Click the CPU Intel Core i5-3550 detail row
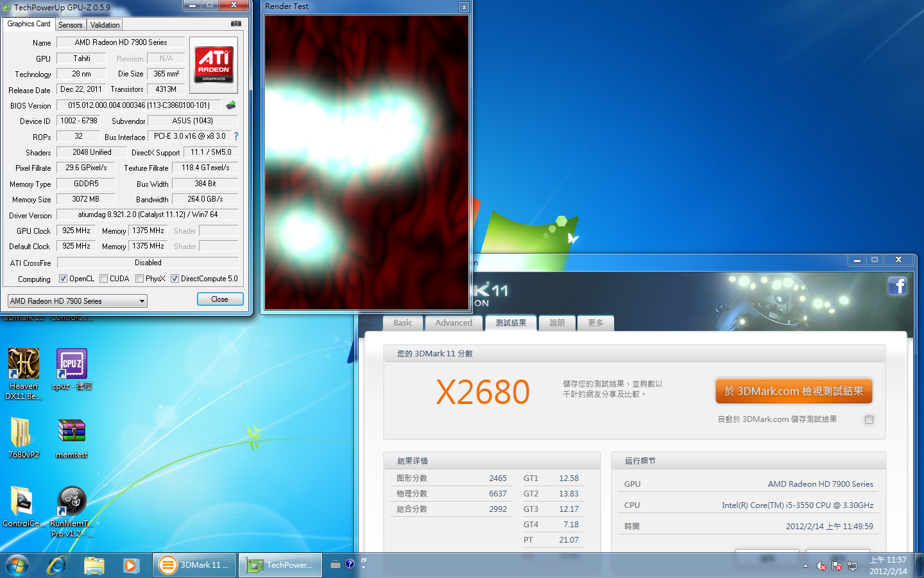924x578 pixels. [x=748, y=505]
